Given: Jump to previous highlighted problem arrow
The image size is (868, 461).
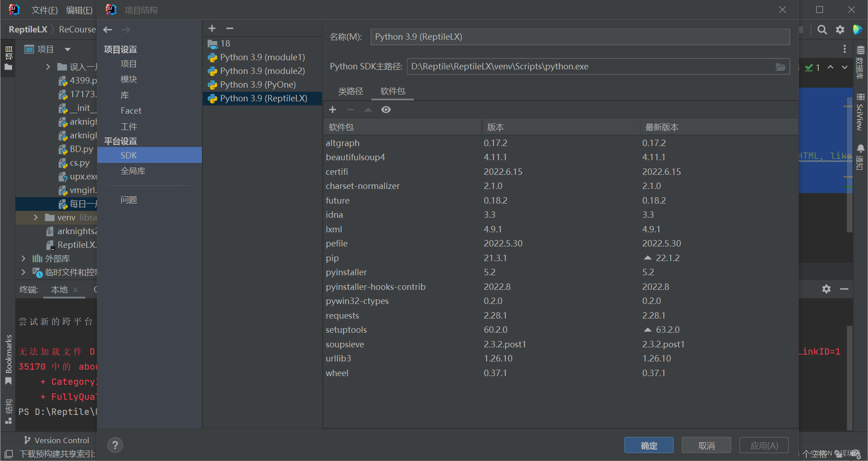Looking at the screenshot, I should [831, 68].
